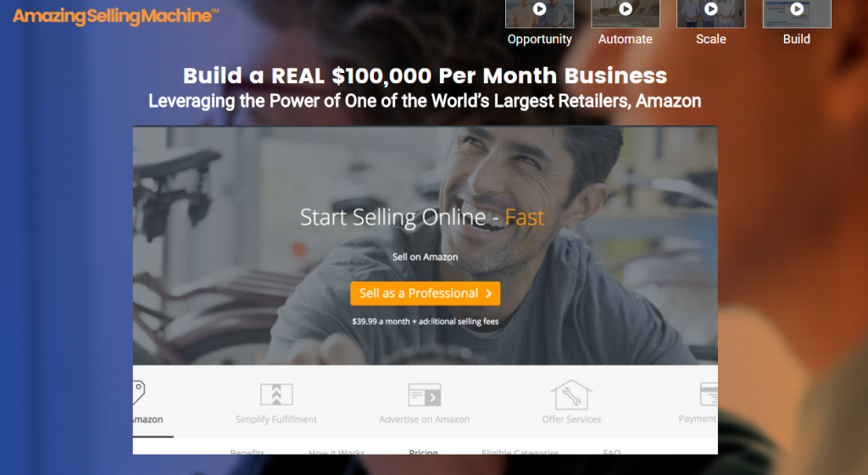Screen dimensions: 868x475
Task: Select the Payment card icon
Action: click(709, 394)
